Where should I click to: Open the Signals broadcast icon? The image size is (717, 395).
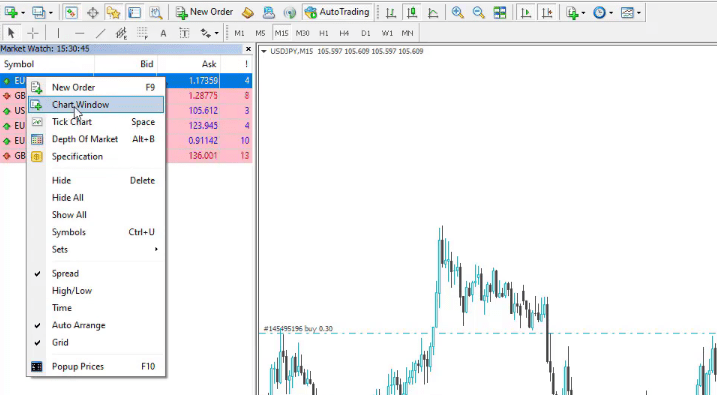(289, 12)
